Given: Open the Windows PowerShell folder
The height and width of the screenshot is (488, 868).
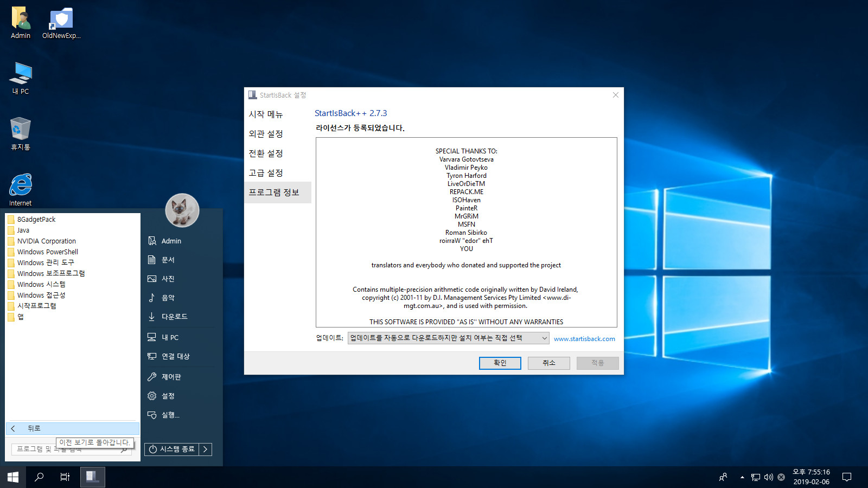Looking at the screenshot, I should pos(73,252).
